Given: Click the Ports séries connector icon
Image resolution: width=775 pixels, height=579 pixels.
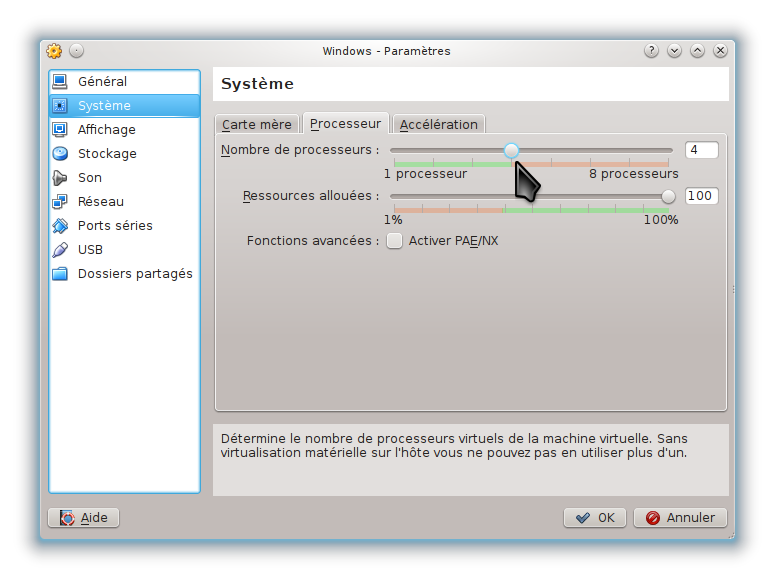Looking at the screenshot, I should (x=60, y=225).
